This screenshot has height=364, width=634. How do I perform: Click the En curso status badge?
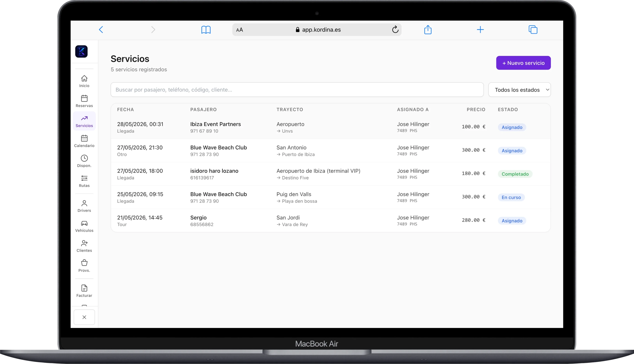511,197
